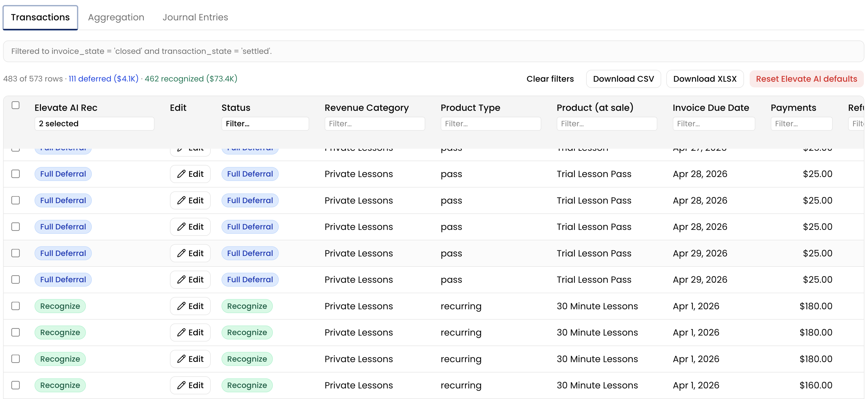Image resolution: width=868 pixels, height=399 pixels.
Task: Download the table as CSV
Action: (623, 79)
